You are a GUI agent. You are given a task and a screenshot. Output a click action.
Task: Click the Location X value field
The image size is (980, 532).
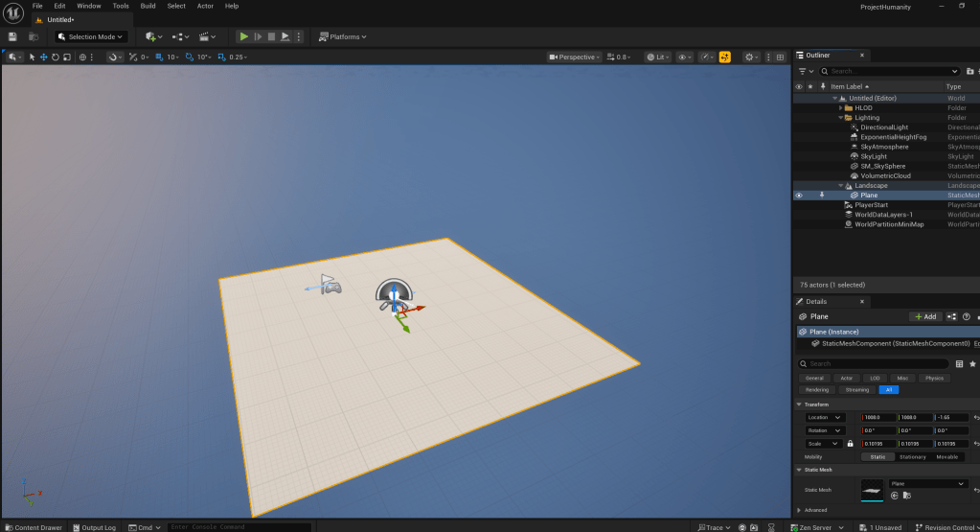click(x=878, y=418)
